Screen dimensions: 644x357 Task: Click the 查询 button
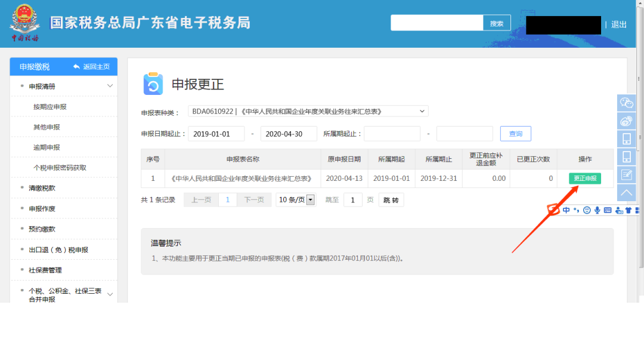point(515,134)
